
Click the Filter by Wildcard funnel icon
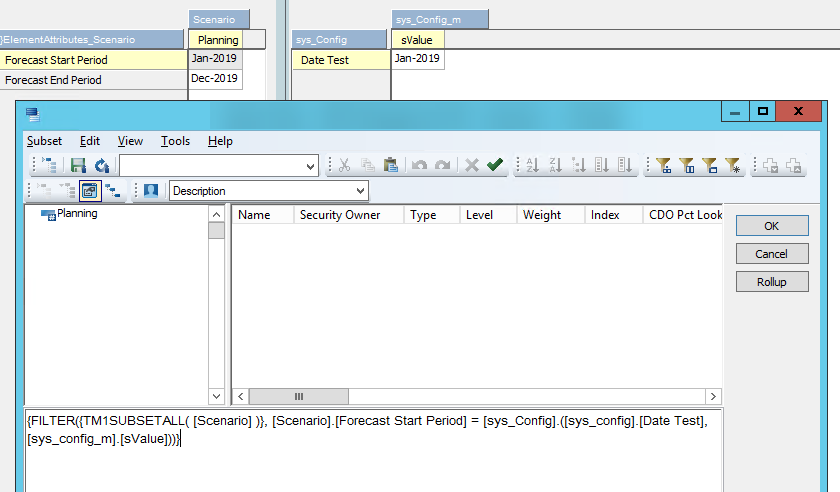tap(732, 165)
